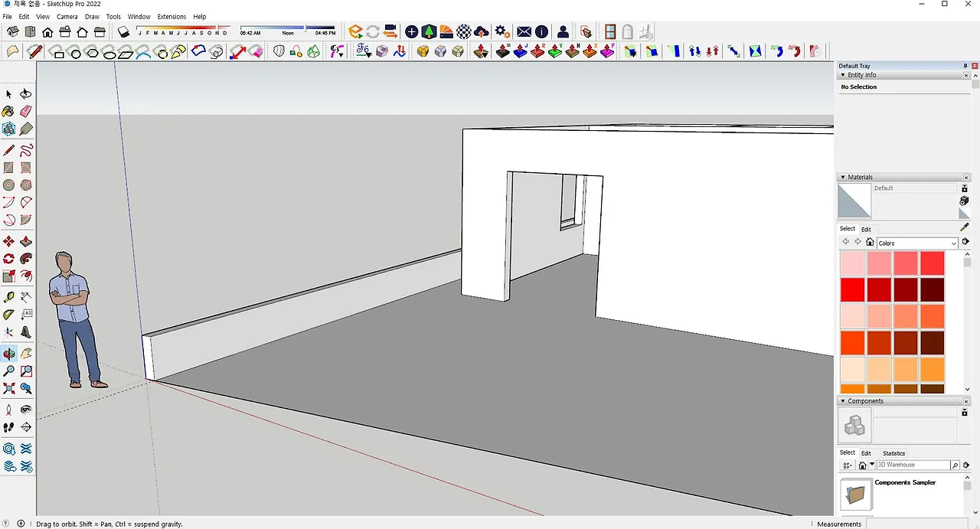Select the Orbit tool
Screen dimensions: 980x529
point(8,354)
